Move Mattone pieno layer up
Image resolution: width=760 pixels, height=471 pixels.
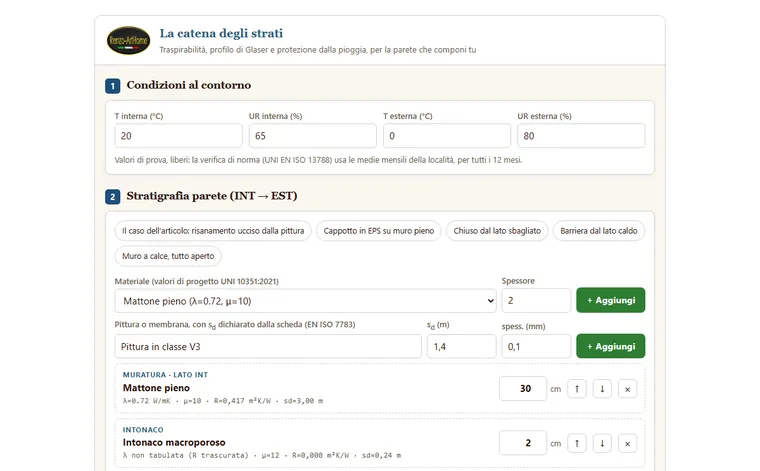coord(577,389)
